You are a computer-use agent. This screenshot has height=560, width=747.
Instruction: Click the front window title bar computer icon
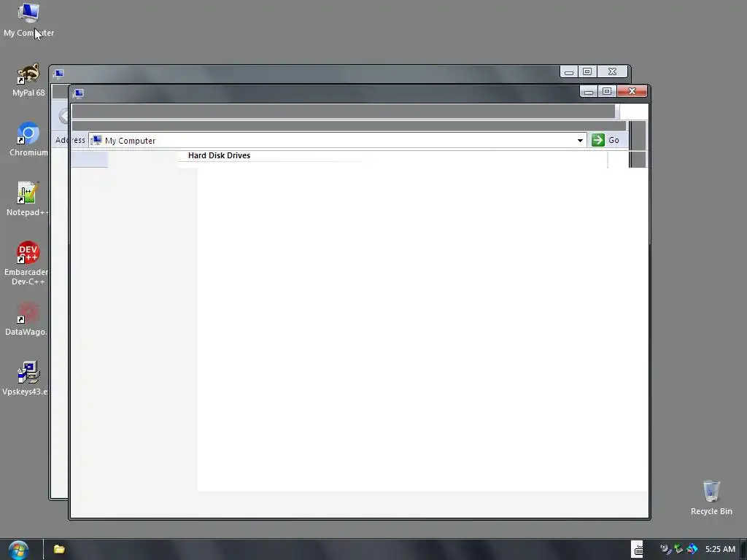pos(79,93)
